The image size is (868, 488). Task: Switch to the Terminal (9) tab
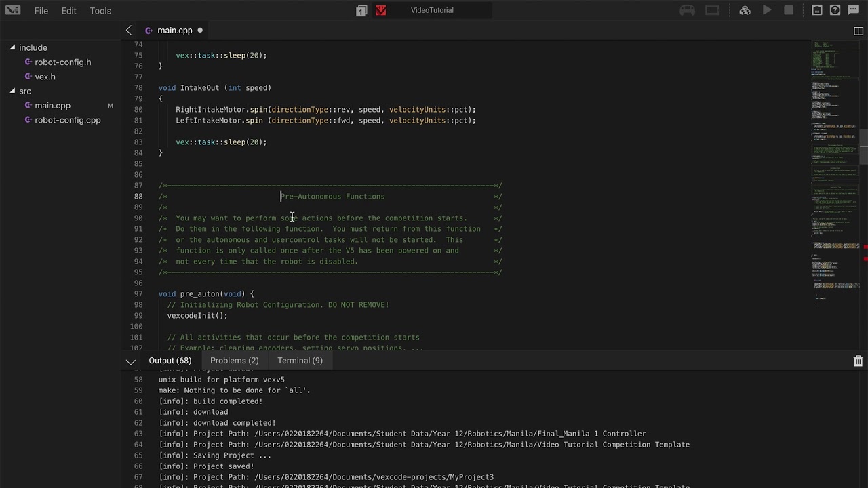pyautogui.click(x=300, y=361)
